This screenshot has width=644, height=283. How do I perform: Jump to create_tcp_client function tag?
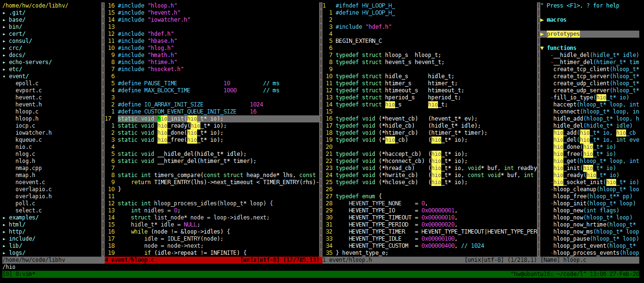pyautogui.click(x=596, y=69)
